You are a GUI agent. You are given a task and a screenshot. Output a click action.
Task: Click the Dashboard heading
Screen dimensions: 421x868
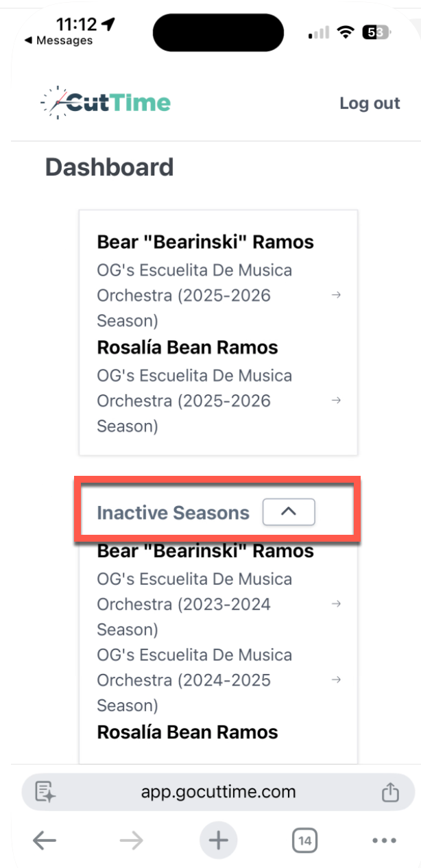click(110, 167)
